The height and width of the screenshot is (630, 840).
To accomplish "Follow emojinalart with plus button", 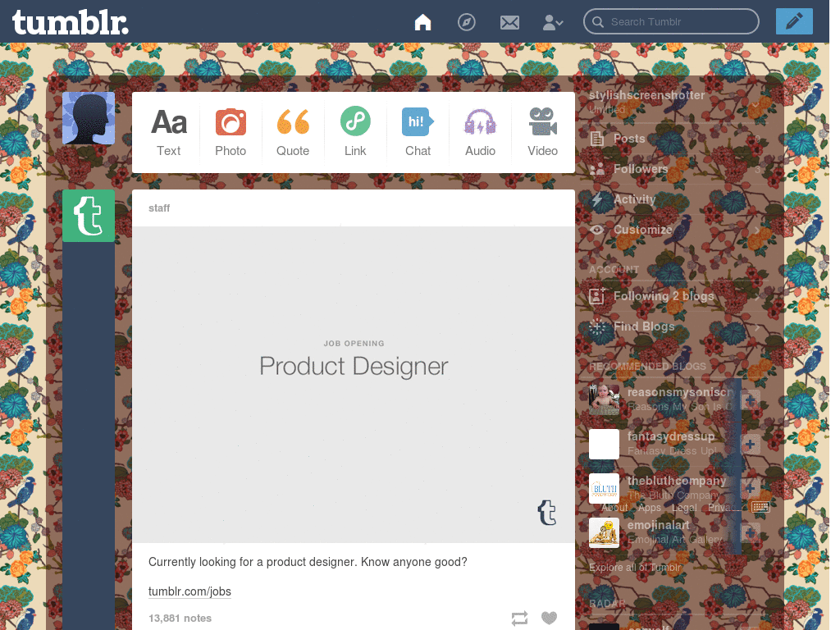I will pyautogui.click(x=750, y=533).
